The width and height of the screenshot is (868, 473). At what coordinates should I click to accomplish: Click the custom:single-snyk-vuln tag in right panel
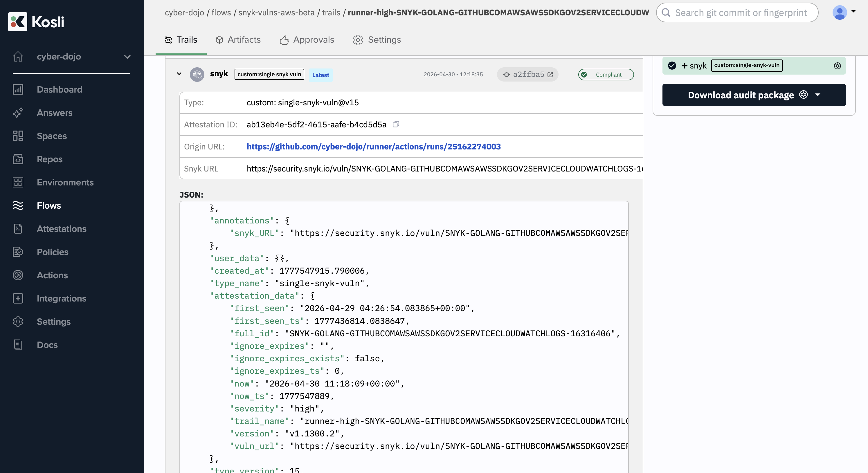point(747,65)
